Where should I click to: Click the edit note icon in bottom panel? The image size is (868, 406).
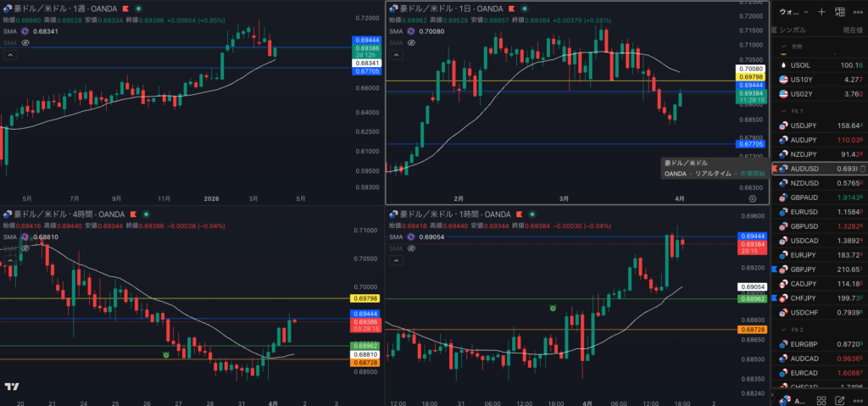click(840, 400)
